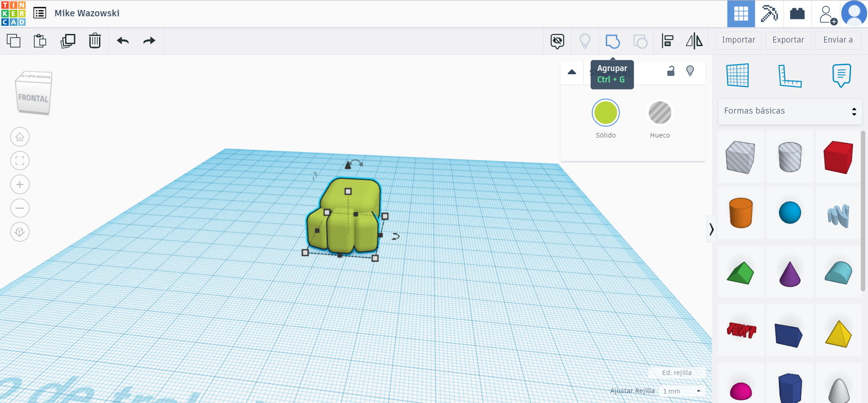Screen dimensions: 868x403
Task: Pick the green roof shape
Action: coord(741,273)
